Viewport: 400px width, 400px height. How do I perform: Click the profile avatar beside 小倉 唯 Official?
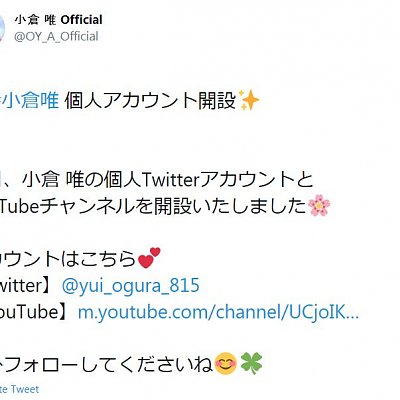tap(2, 28)
